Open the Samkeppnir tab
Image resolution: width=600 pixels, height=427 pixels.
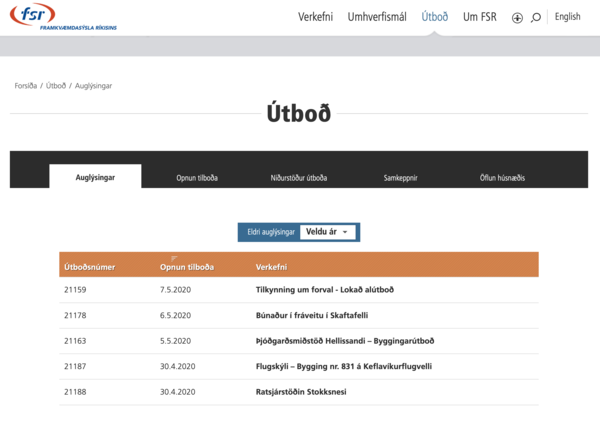[x=400, y=178]
